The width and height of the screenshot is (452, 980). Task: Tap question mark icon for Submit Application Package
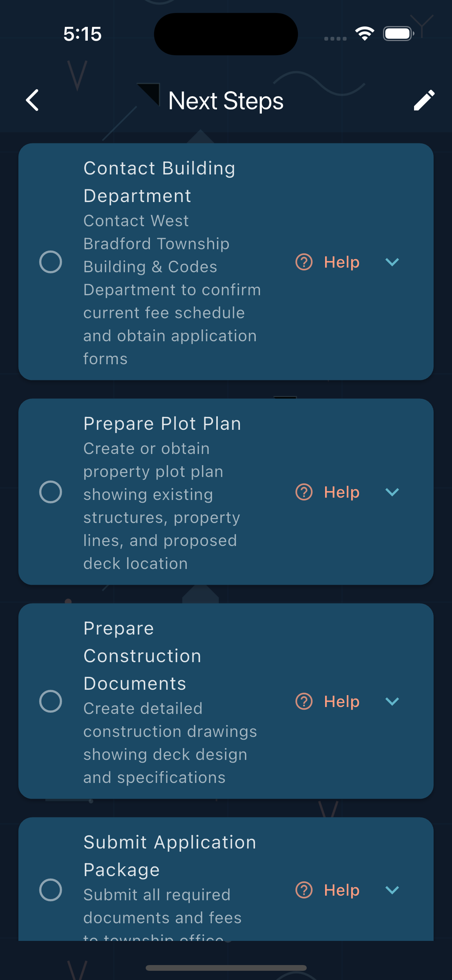point(304,890)
